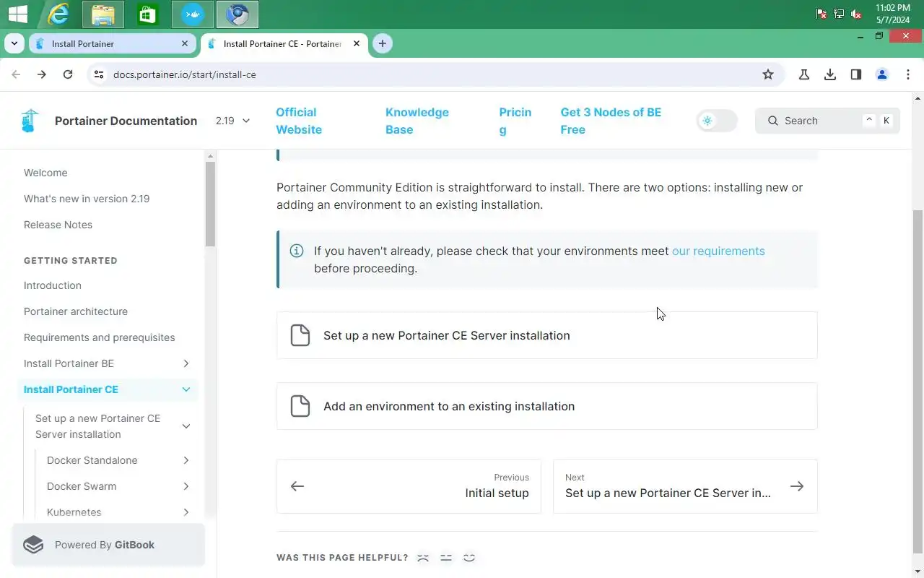
Task: Close the Install Portainer CE tab
Action: pos(356,43)
